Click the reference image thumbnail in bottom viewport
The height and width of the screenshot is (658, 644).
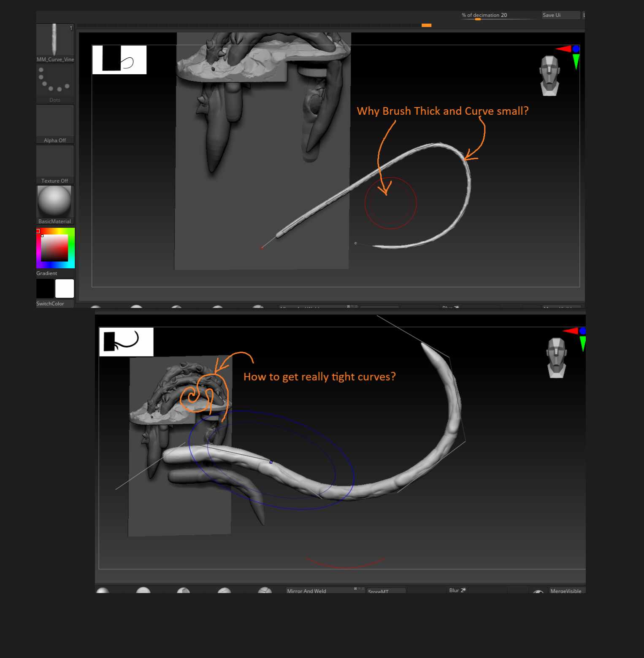[126, 342]
